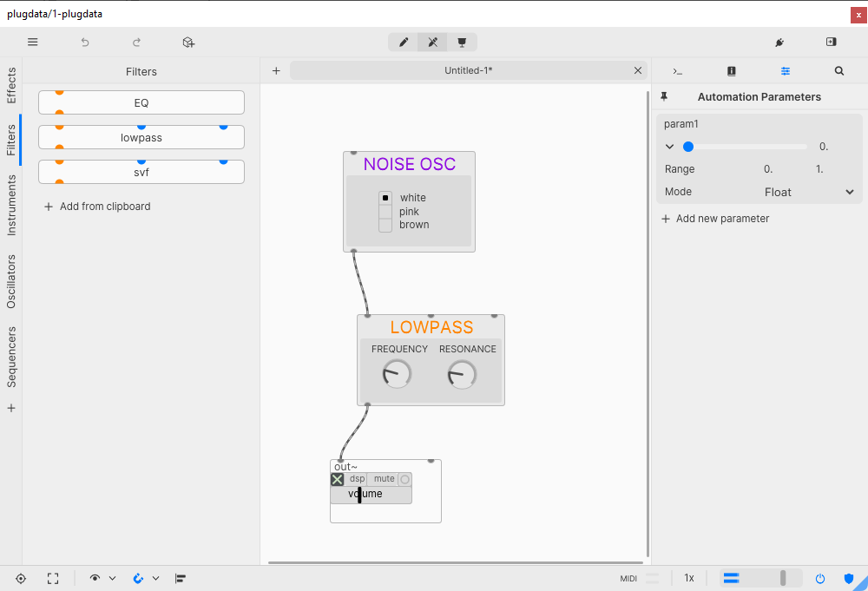The image size is (868, 591).
Task: Click the FREQUENCY knob on LOWPASS
Action: click(x=397, y=374)
